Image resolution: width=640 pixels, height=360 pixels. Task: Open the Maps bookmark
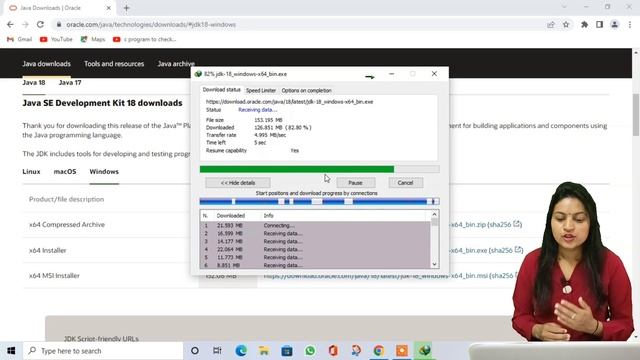tap(93, 39)
